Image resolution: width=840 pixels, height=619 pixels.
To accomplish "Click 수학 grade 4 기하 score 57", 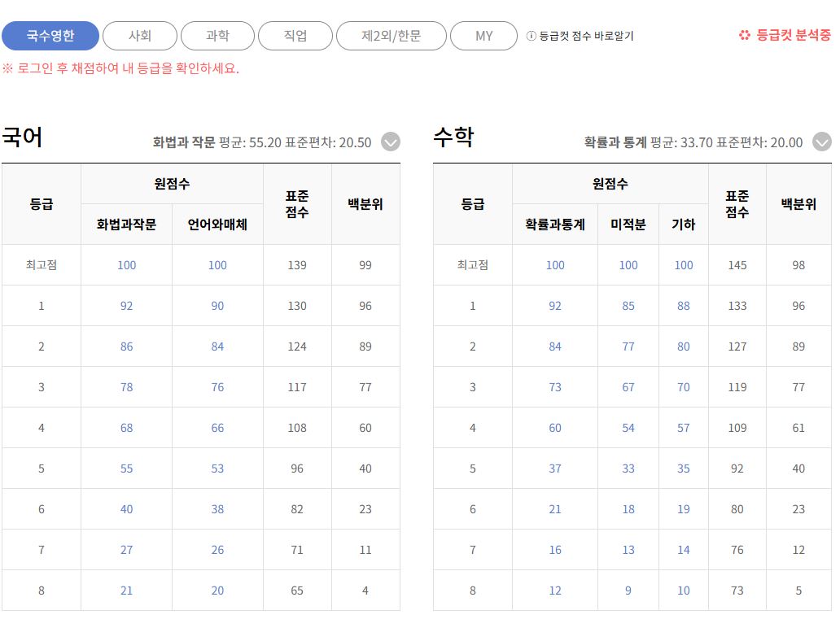I will (684, 428).
